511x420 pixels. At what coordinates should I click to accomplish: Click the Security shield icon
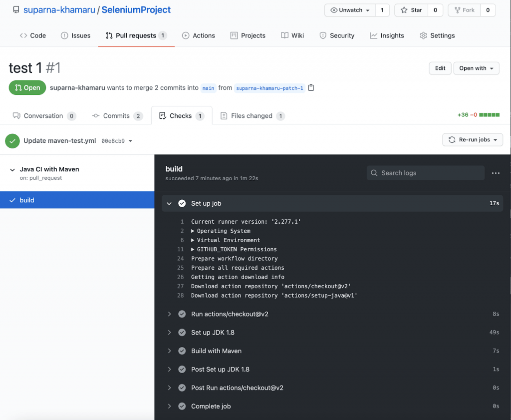click(323, 35)
